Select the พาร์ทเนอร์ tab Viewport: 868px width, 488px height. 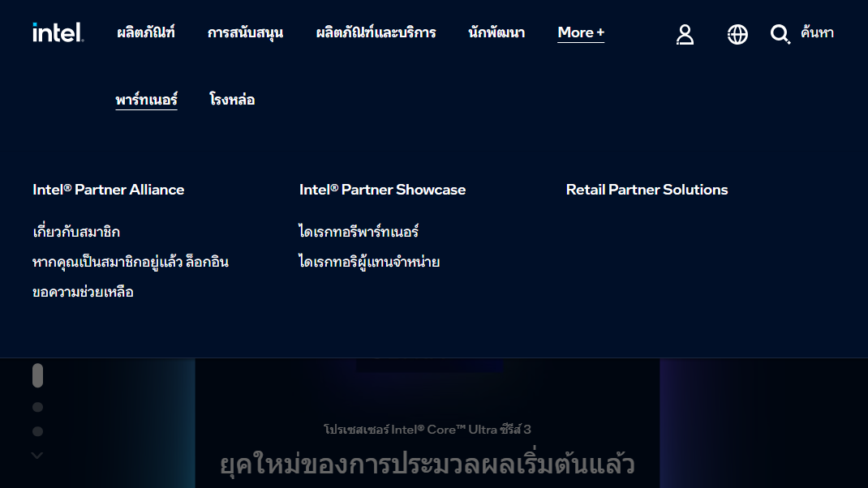(x=146, y=100)
